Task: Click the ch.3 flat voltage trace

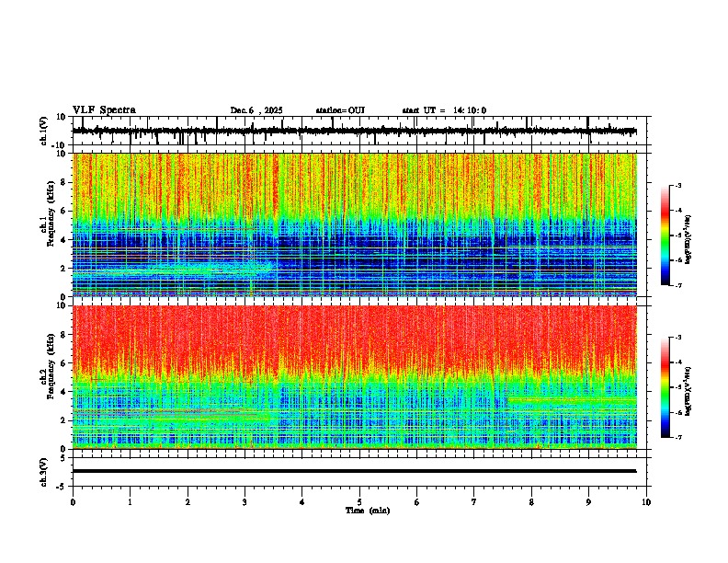Action: [x=355, y=471]
